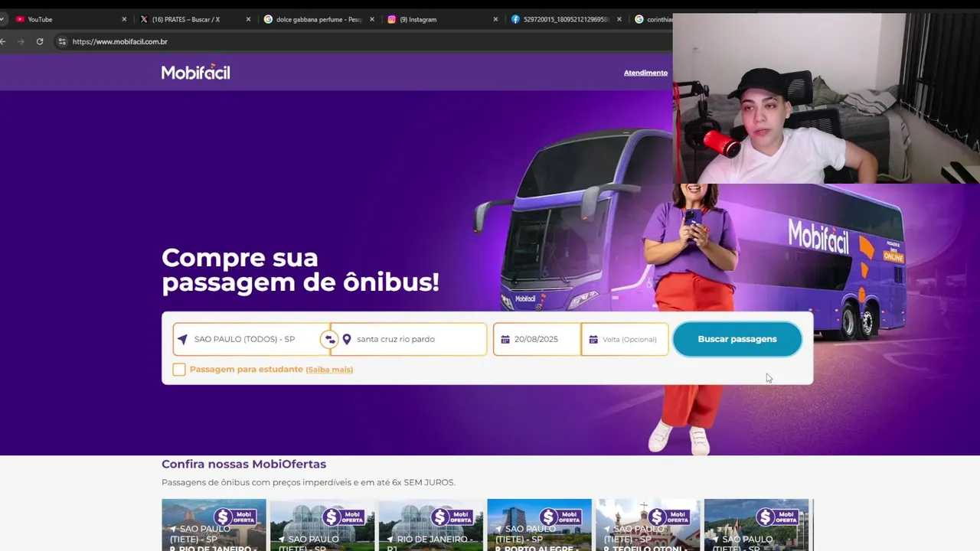This screenshot has height=551, width=980.
Task: Close the dolce gabbana perfume tab
Action: (371, 19)
